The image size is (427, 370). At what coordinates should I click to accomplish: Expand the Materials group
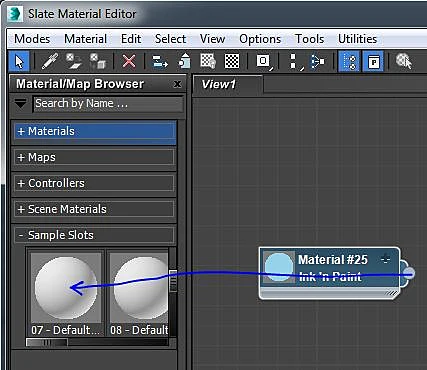[x=95, y=131]
